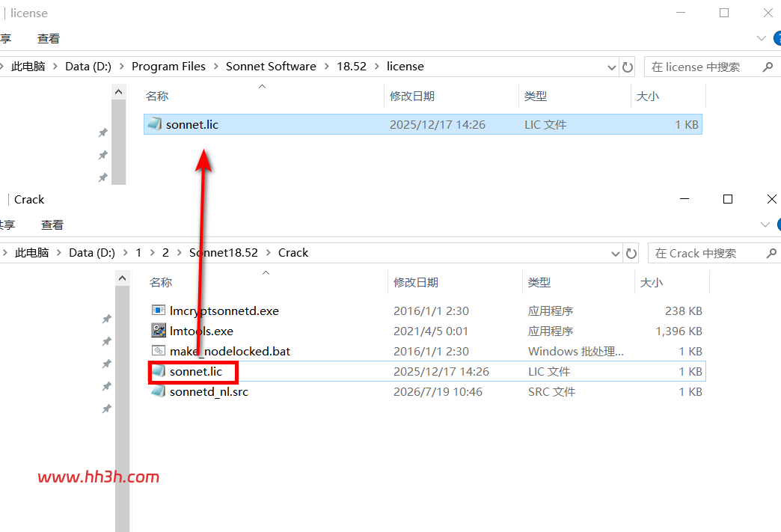Select sonnet.lic name in Crack window
The height and width of the screenshot is (532, 781).
point(196,372)
